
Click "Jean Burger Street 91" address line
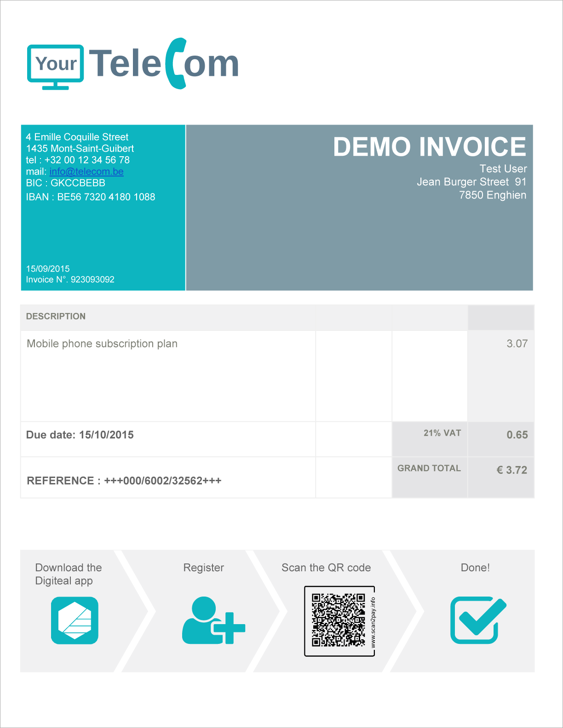pyautogui.click(x=471, y=182)
